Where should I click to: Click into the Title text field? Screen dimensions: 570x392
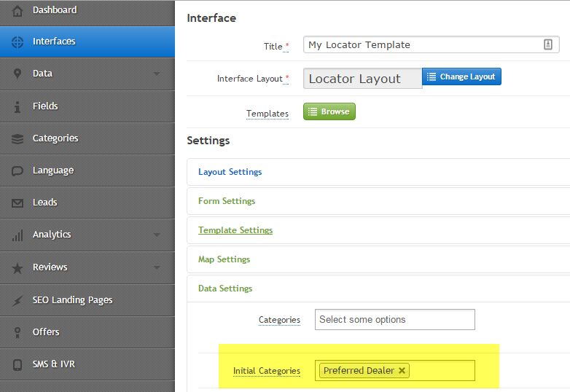[431, 44]
